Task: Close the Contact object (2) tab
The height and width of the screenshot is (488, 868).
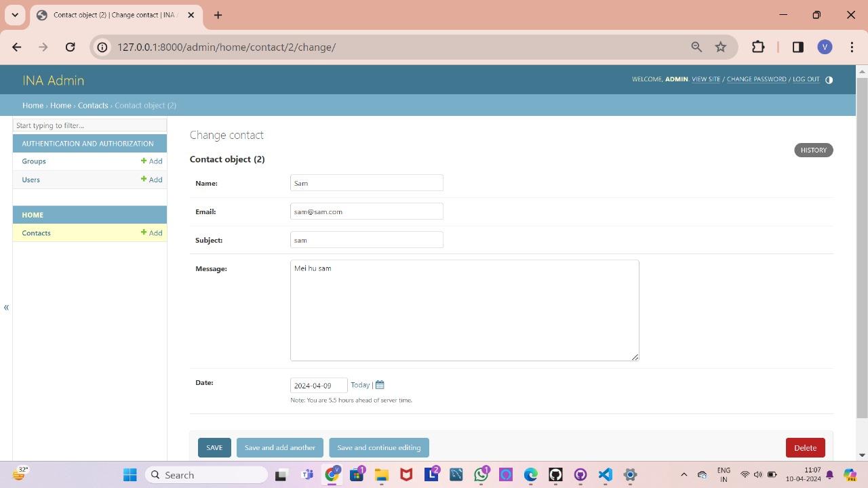Action: (x=191, y=15)
